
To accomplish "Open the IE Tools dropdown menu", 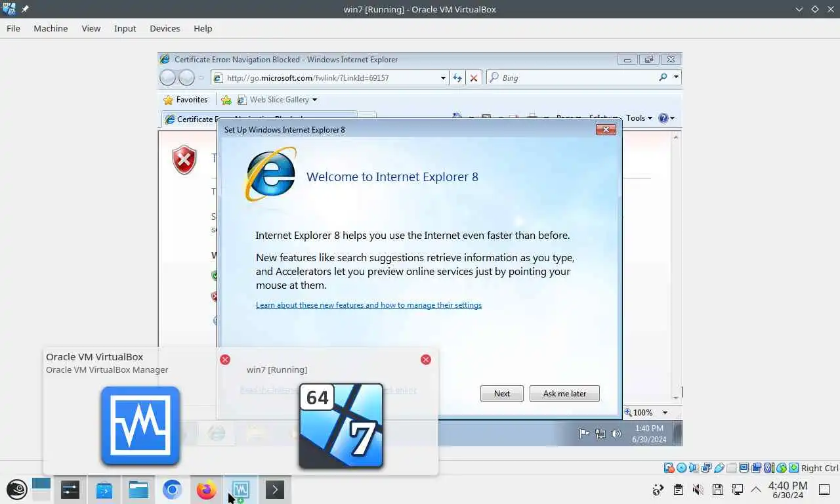I will coord(639,118).
